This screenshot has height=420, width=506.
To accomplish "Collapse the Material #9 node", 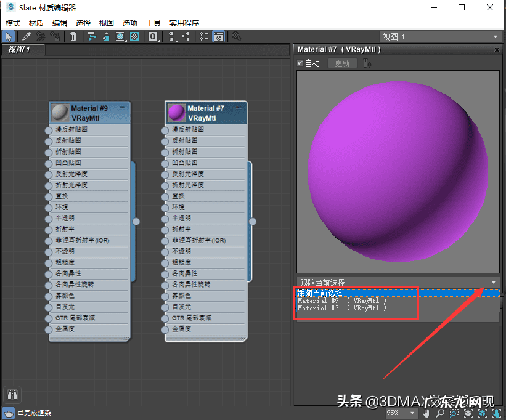I will (122, 107).
